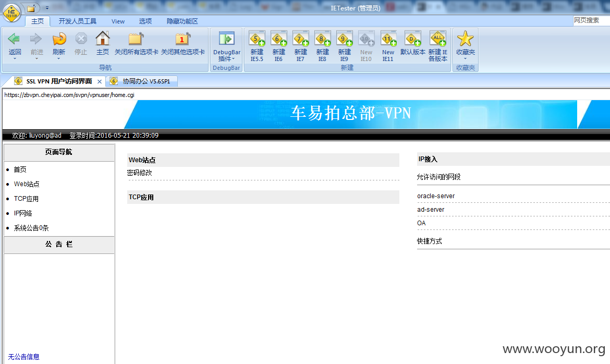Click the 网页搜索 search box
Screen dimensions: 610x364
point(591,20)
